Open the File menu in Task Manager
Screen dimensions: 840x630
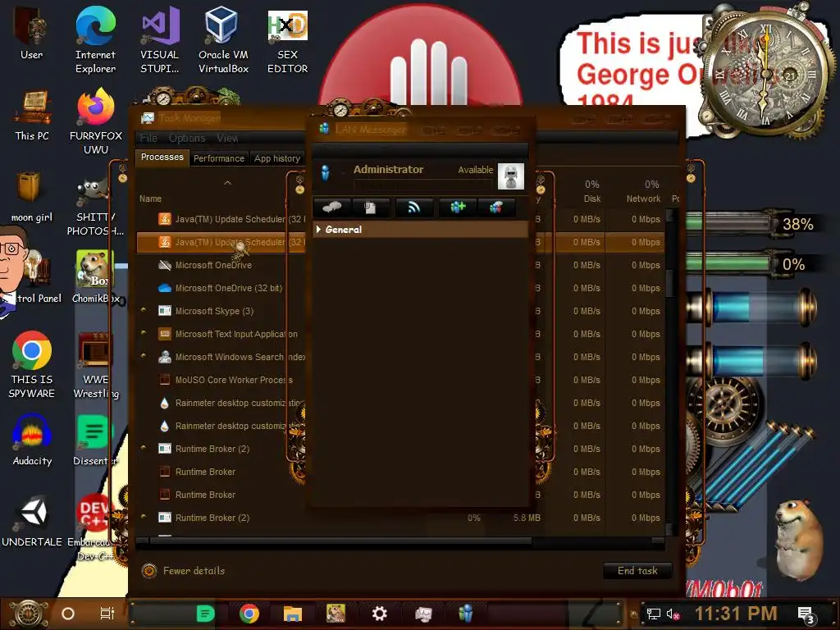pos(148,138)
